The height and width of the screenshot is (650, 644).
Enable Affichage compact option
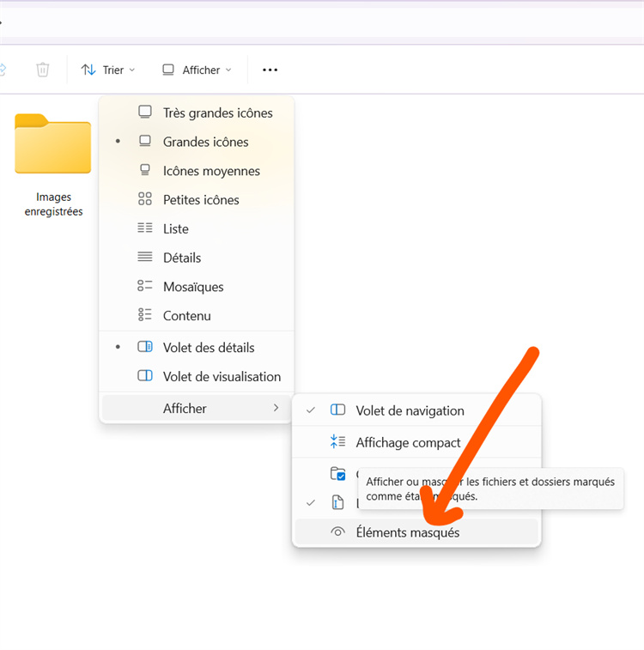click(x=408, y=443)
